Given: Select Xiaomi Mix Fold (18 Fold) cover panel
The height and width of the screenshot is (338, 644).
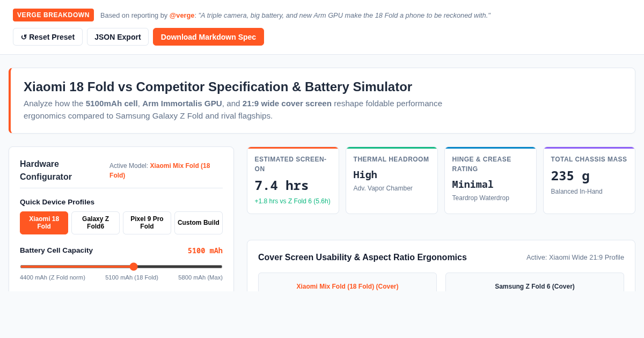Looking at the screenshot, I should pyautogui.click(x=347, y=282).
